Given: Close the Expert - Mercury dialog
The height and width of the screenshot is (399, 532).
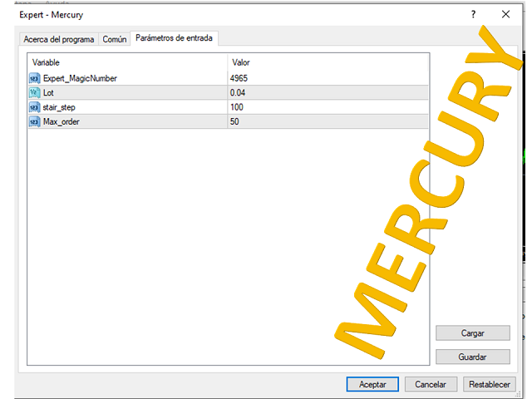Looking at the screenshot, I should pyautogui.click(x=505, y=14).
